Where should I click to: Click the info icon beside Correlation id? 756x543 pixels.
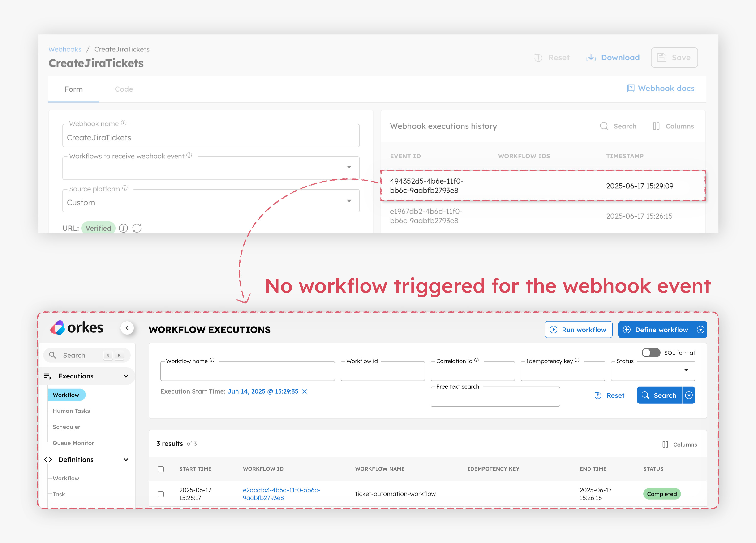477,361
